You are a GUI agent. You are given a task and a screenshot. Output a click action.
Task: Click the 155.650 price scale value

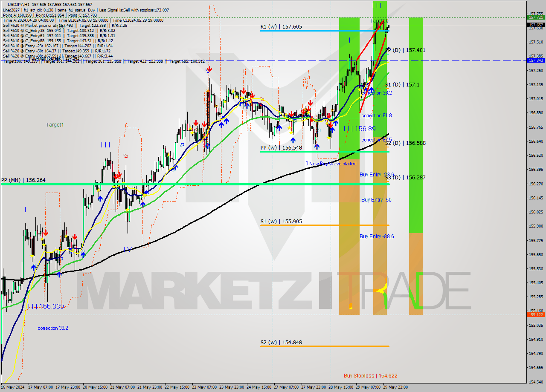point(536,254)
